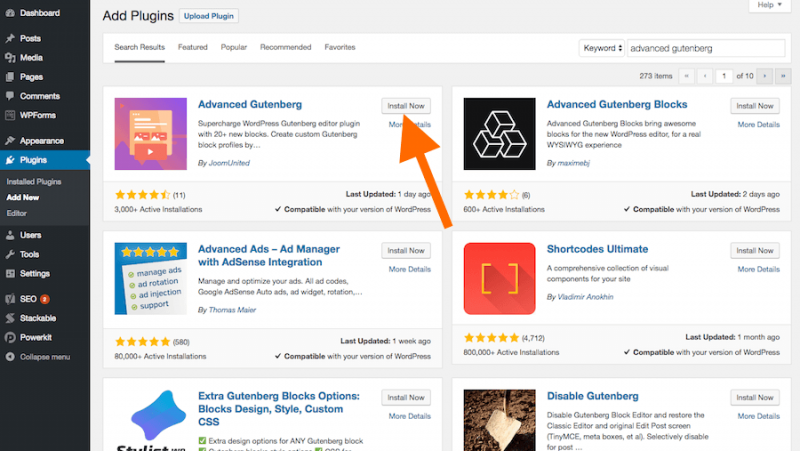
Task: Click Collapse menu text in sidebar
Action: point(45,357)
